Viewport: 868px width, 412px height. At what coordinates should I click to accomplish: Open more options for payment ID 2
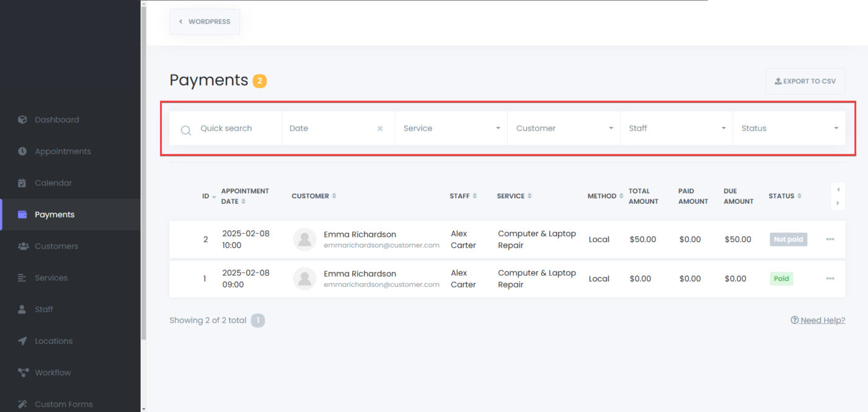830,239
